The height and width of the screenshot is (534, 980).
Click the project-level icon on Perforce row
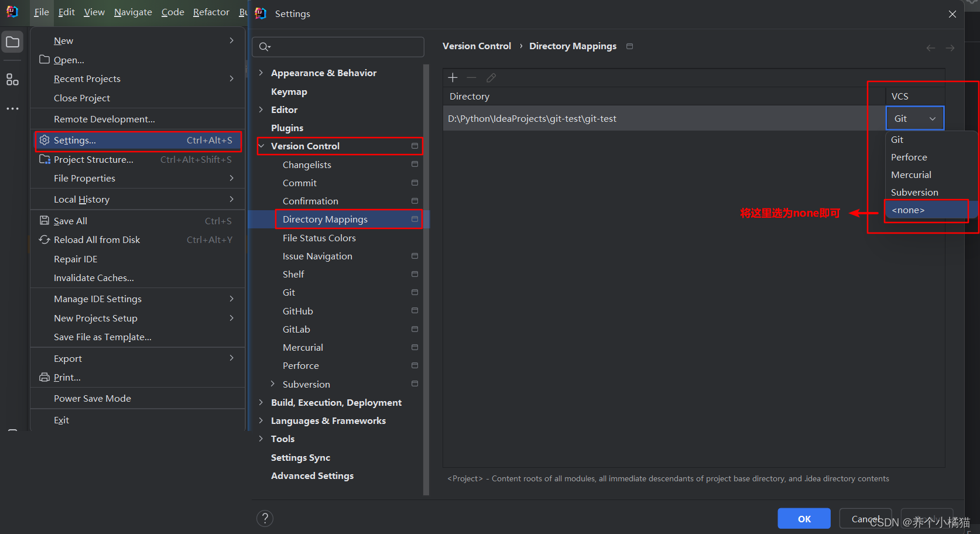pyautogui.click(x=414, y=365)
